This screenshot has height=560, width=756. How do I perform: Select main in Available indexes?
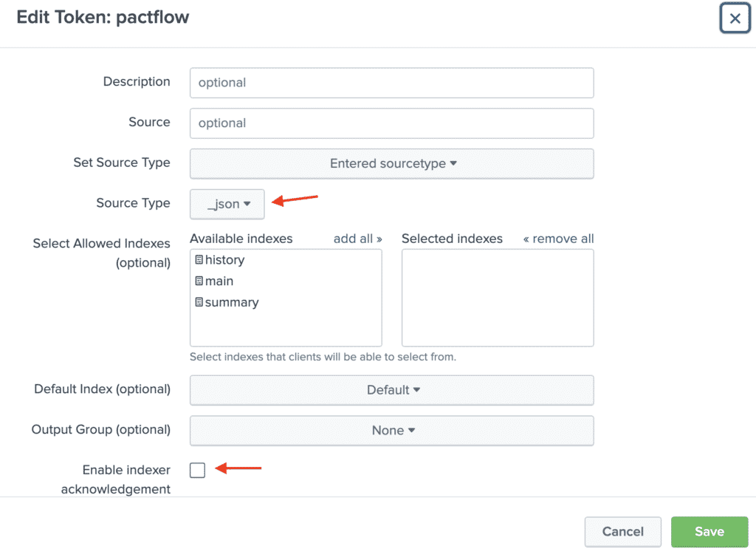[219, 281]
